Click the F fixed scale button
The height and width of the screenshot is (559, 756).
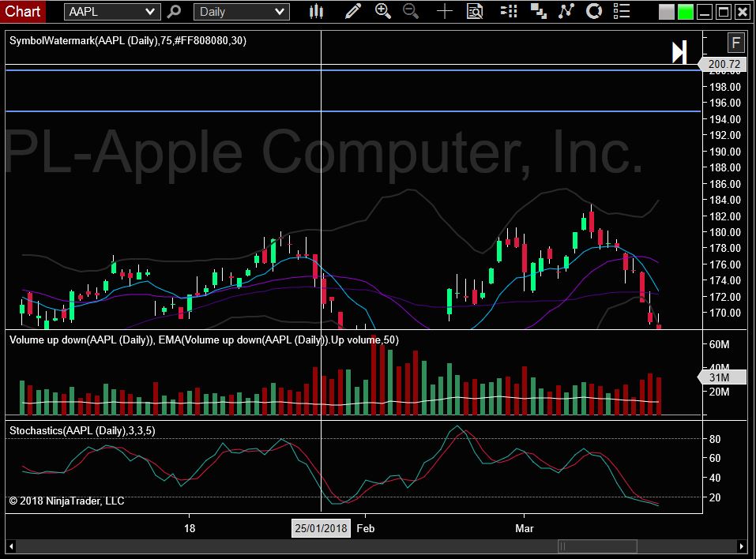point(735,43)
